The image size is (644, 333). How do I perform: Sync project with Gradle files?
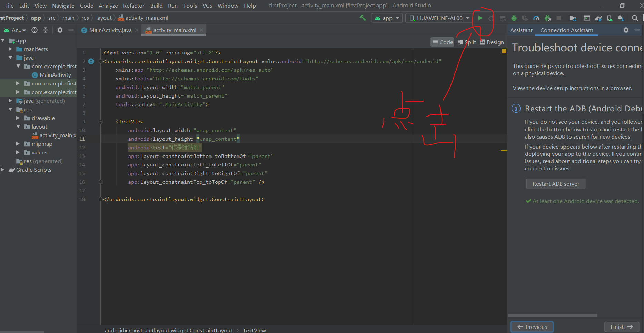[598, 18]
